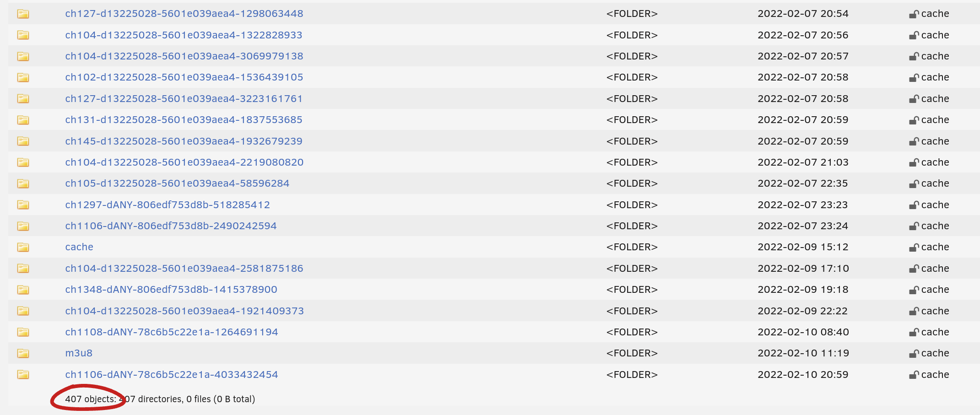The height and width of the screenshot is (415, 980).
Task: Open the m3u8 folder link
Action: pos(79,353)
